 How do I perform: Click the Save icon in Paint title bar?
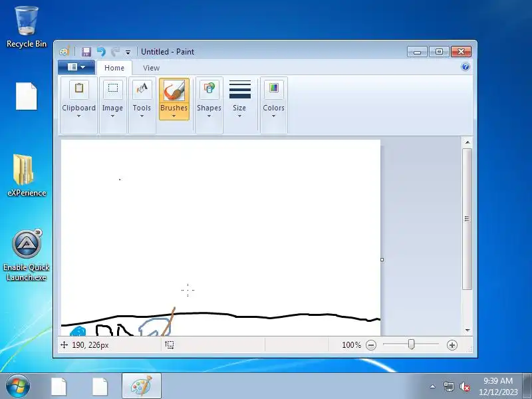tap(86, 52)
